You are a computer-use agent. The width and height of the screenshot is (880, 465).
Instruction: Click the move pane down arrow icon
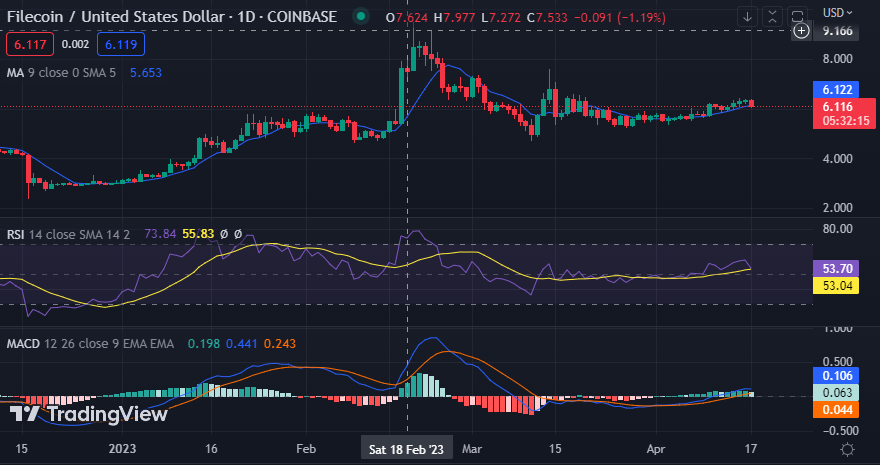click(747, 17)
